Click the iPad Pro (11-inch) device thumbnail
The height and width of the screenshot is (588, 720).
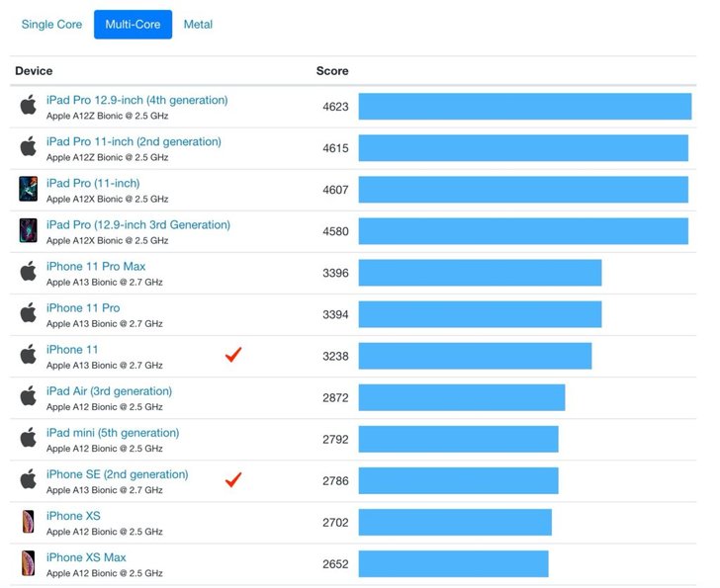pos(28,189)
